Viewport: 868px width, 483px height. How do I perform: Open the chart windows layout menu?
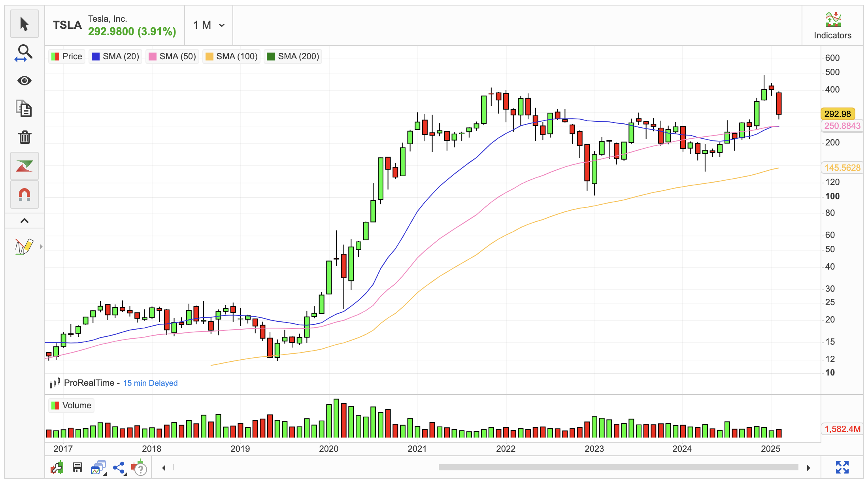(98, 468)
